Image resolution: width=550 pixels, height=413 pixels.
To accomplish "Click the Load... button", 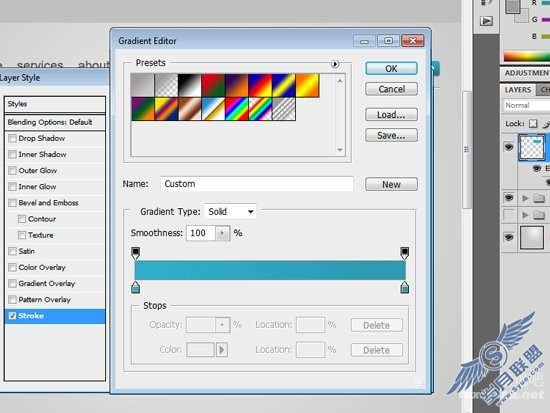I will (391, 115).
